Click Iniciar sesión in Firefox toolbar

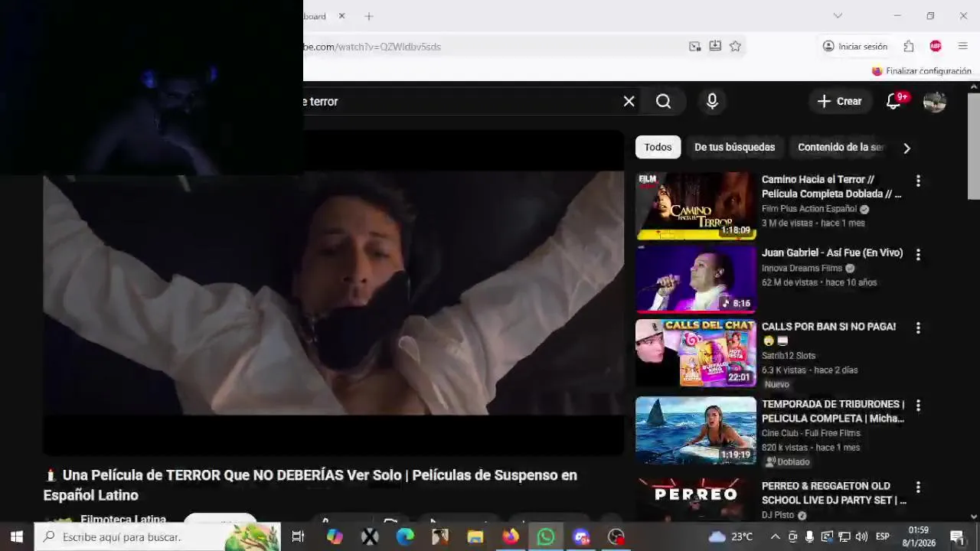click(854, 47)
